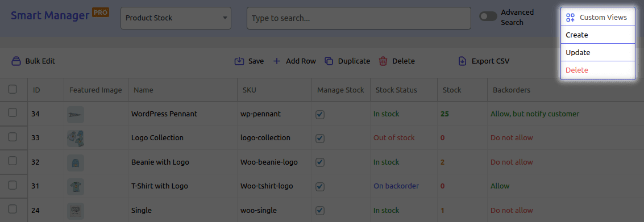Select row checkbox for ID 32
644x222 pixels.
click(x=13, y=161)
